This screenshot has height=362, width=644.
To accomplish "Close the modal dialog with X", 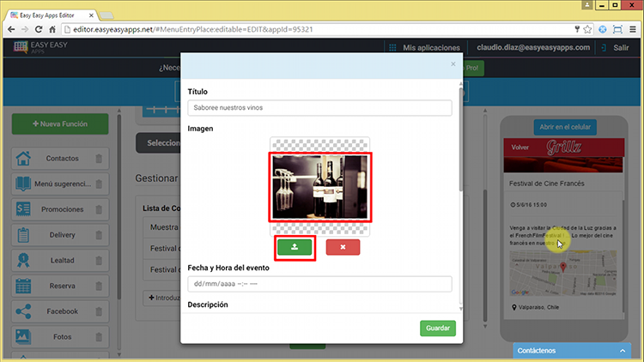I will tap(453, 63).
